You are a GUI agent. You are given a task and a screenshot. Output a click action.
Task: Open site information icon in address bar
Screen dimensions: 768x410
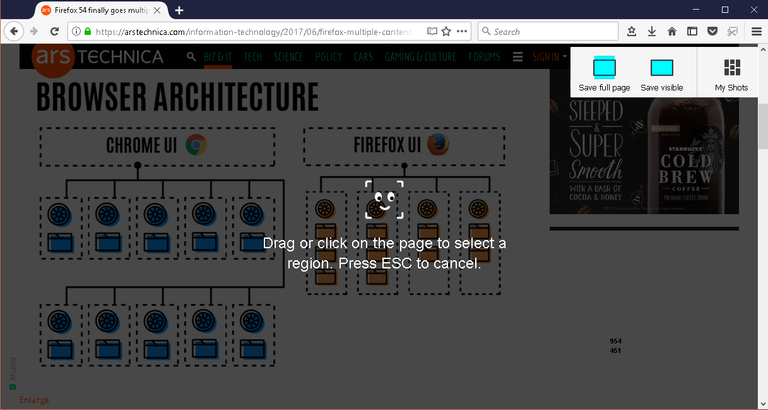(76, 32)
